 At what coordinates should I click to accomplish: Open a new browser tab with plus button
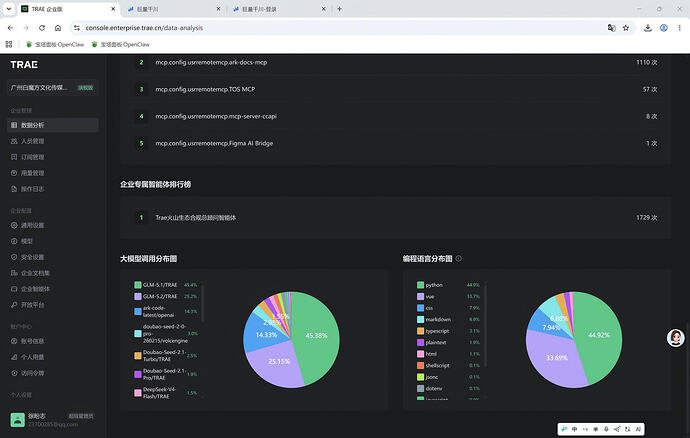coord(339,9)
